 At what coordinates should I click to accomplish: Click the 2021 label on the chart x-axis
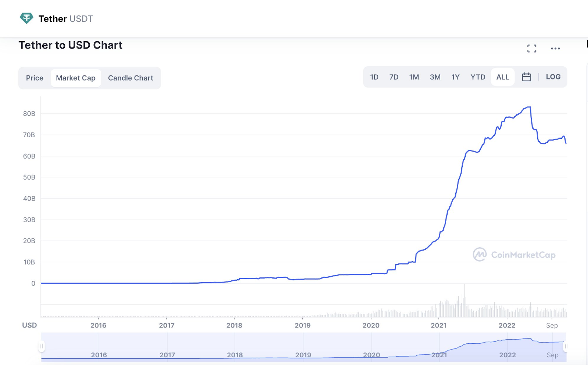[x=438, y=325]
